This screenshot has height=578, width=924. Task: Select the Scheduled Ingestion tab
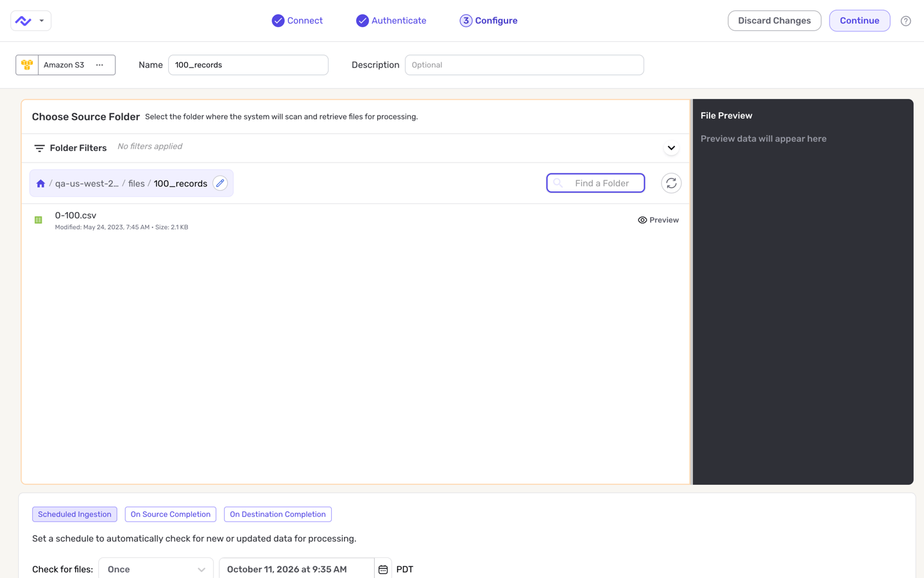(x=74, y=514)
